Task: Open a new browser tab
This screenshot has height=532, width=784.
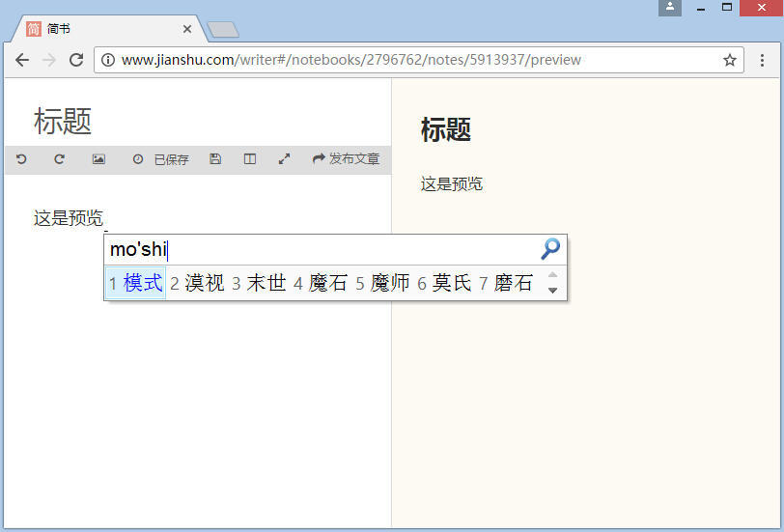Action: pyautogui.click(x=223, y=30)
